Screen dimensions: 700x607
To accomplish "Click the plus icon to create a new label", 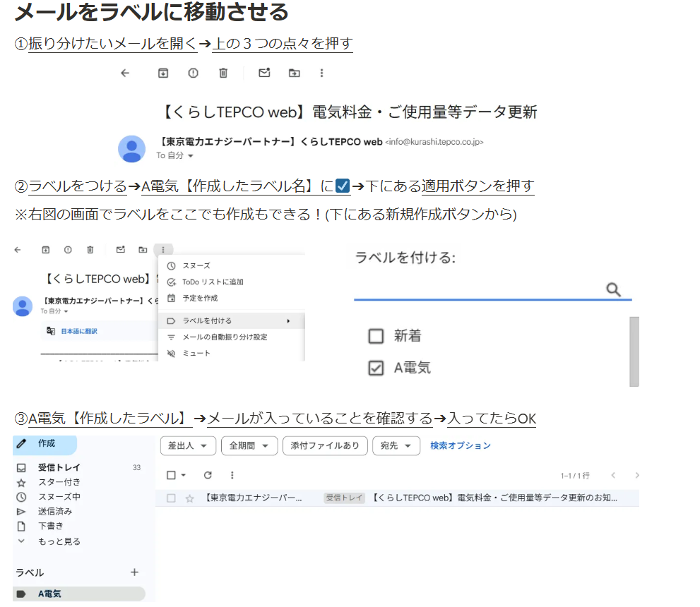I will tap(134, 572).
